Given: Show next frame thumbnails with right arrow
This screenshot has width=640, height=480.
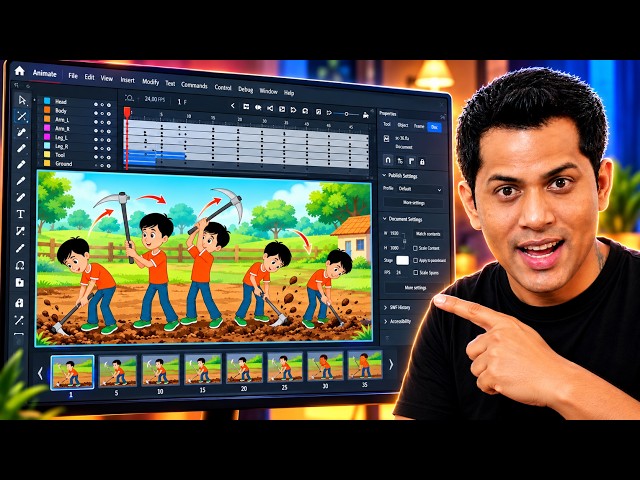Looking at the screenshot, I should (391, 364).
